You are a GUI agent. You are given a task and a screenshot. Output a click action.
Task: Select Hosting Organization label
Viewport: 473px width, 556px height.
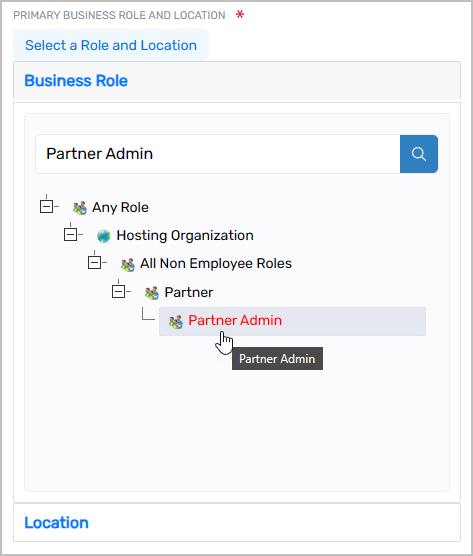click(185, 235)
